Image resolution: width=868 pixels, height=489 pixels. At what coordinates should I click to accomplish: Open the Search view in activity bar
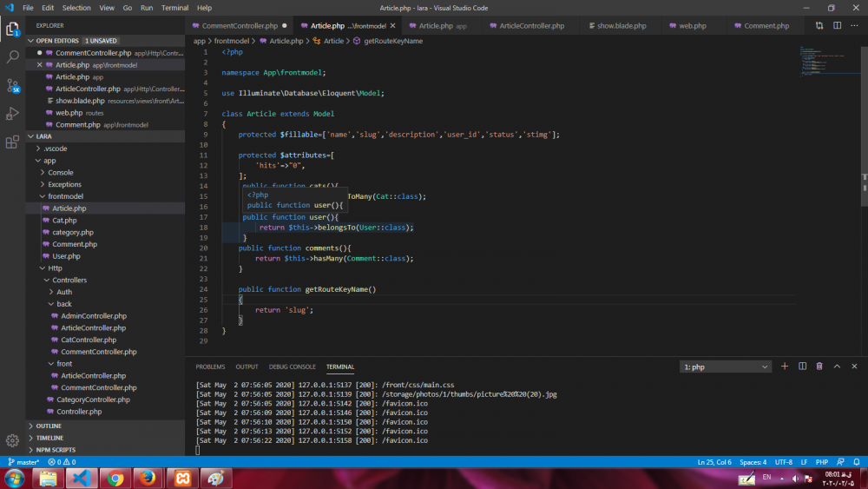13,56
